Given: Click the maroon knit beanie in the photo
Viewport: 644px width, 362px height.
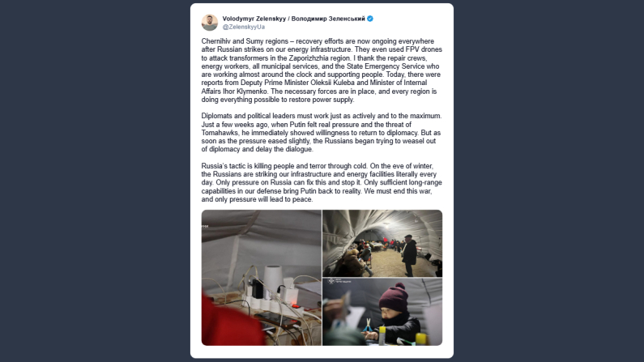Looking at the screenshot, I should coord(393,297).
